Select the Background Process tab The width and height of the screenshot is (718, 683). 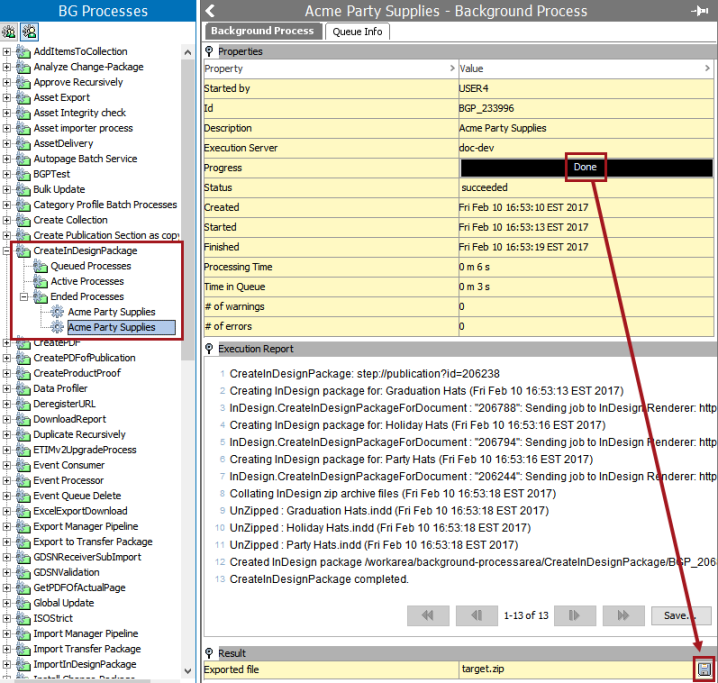(261, 31)
